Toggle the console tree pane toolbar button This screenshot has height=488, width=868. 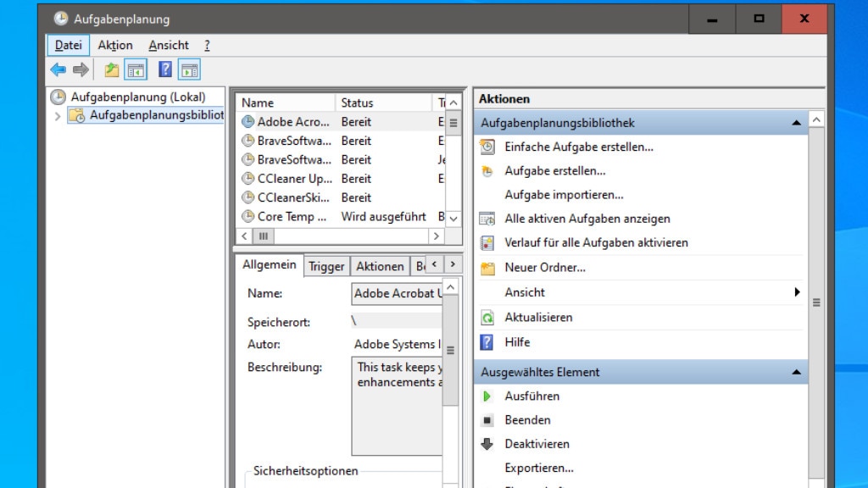pyautogui.click(x=136, y=69)
